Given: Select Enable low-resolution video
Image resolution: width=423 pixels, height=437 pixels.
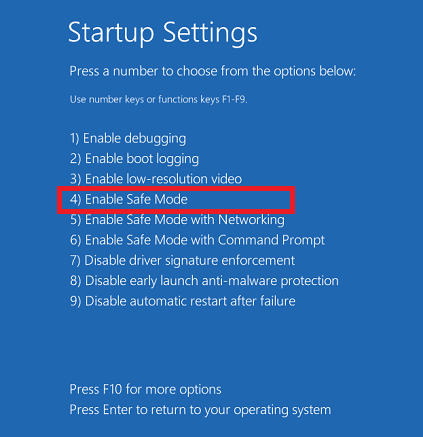Looking at the screenshot, I should pyautogui.click(x=156, y=179).
